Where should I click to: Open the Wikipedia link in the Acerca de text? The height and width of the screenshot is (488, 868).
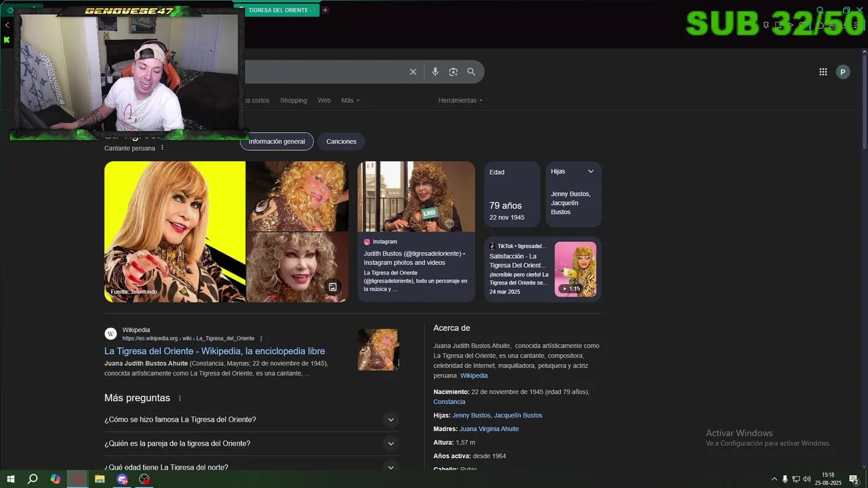click(474, 375)
